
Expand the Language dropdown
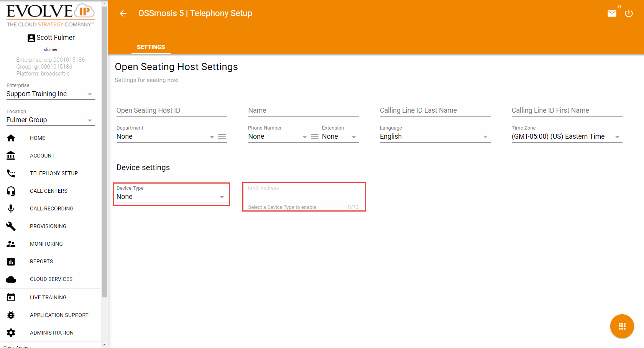(x=434, y=137)
